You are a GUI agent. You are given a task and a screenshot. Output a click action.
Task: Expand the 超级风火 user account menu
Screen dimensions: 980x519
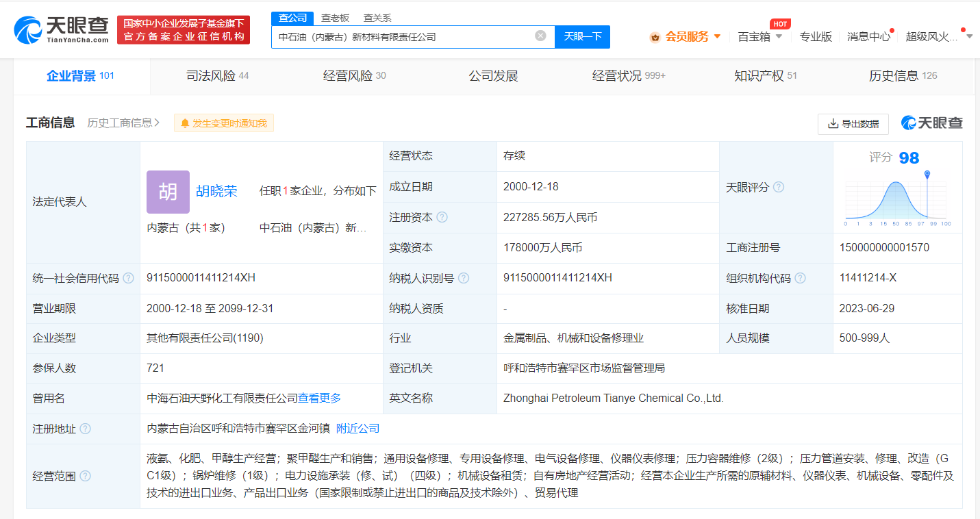[939, 36]
